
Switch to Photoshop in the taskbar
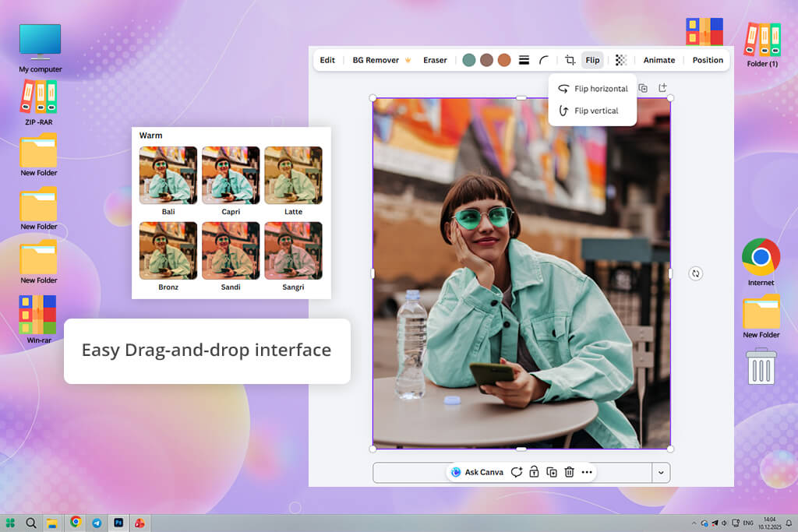118,523
